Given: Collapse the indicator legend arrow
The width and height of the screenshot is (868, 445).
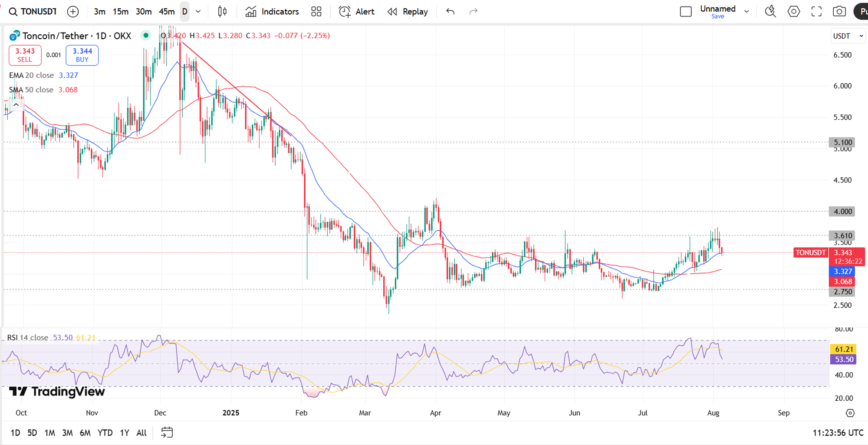Looking at the screenshot, I should [16, 105].
